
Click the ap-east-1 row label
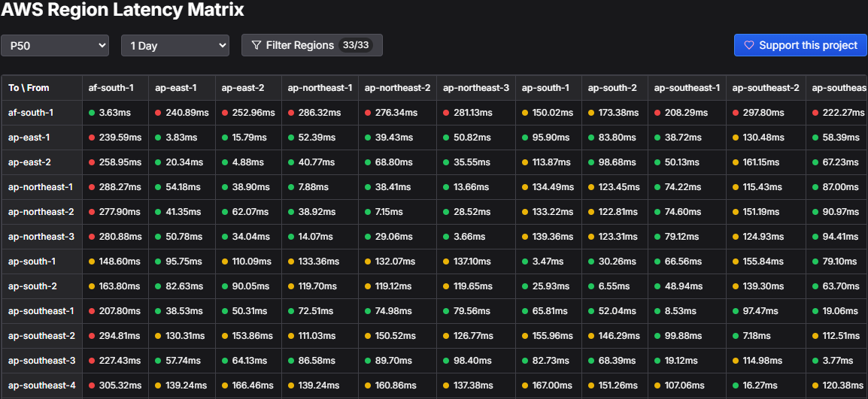(42, 138)
